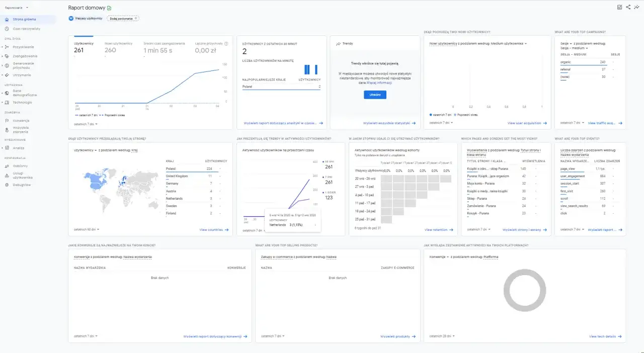Click the green status icon beside Raport domowy

[x=108, y=8]
